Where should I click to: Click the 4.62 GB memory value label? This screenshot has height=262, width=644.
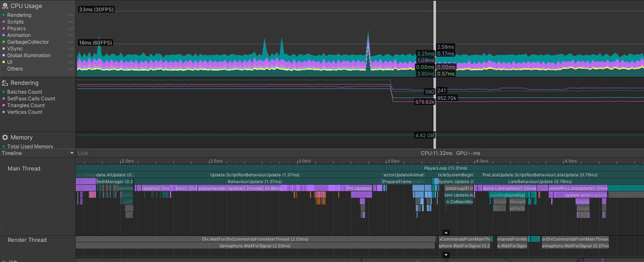coord(424,136)
